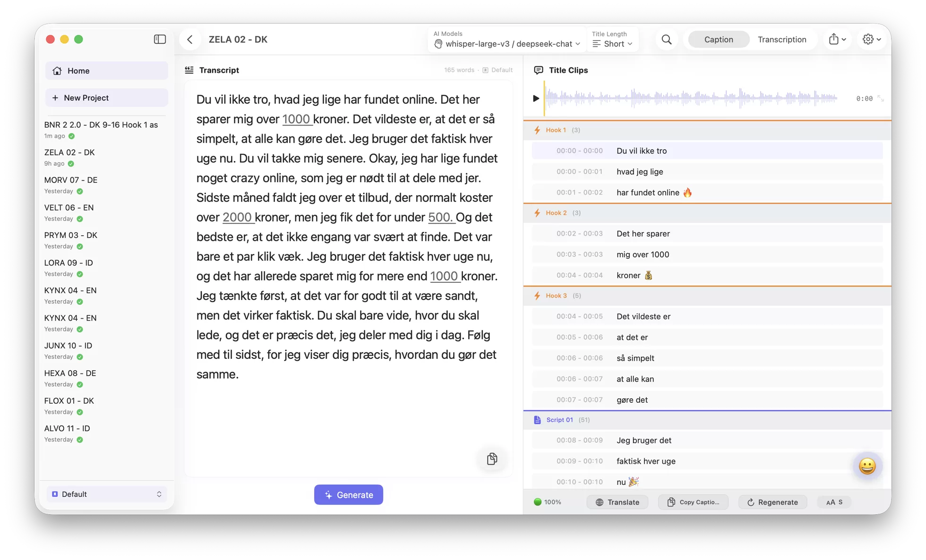The width and height of the screenshot is (926, 560).
Task: Open project LORA 09 - ID
Action: tap(106, 268)
